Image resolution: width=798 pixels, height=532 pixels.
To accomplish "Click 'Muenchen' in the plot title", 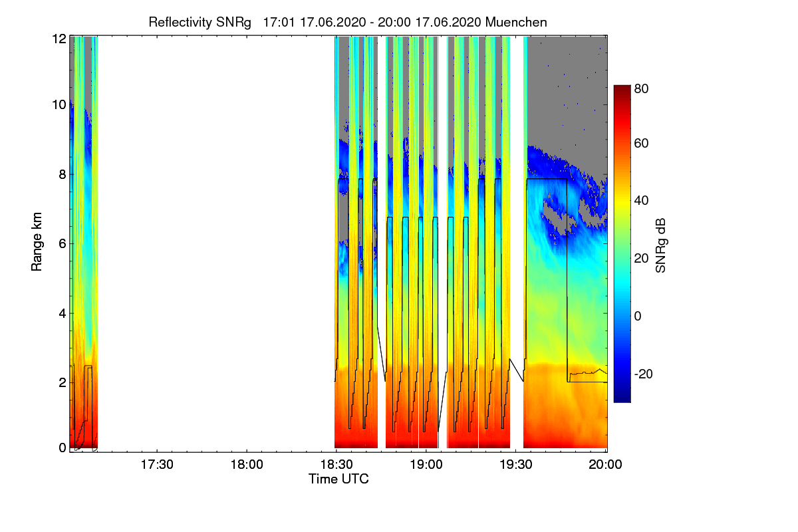I will coord(517,22).
